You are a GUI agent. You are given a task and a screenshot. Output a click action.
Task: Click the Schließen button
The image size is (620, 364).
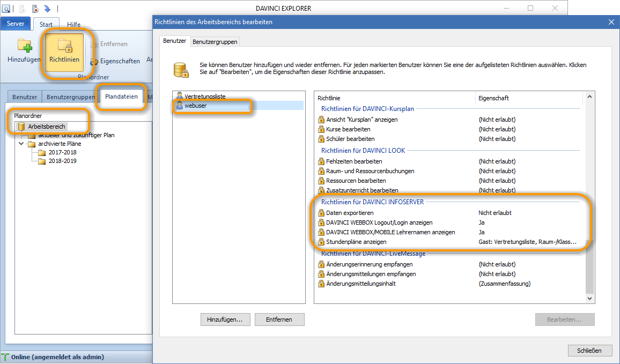[x=590, y=351]
